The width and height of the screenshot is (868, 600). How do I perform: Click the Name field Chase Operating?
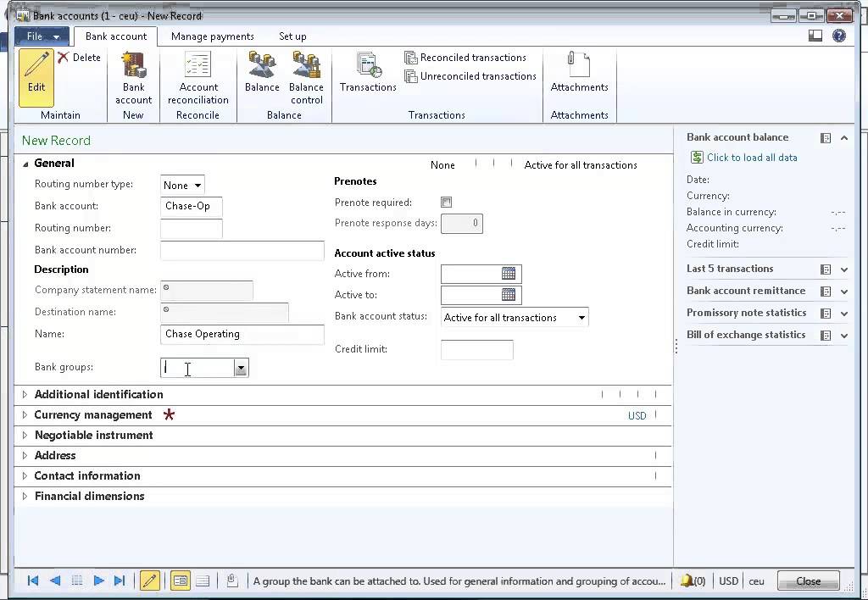[242, 334]
